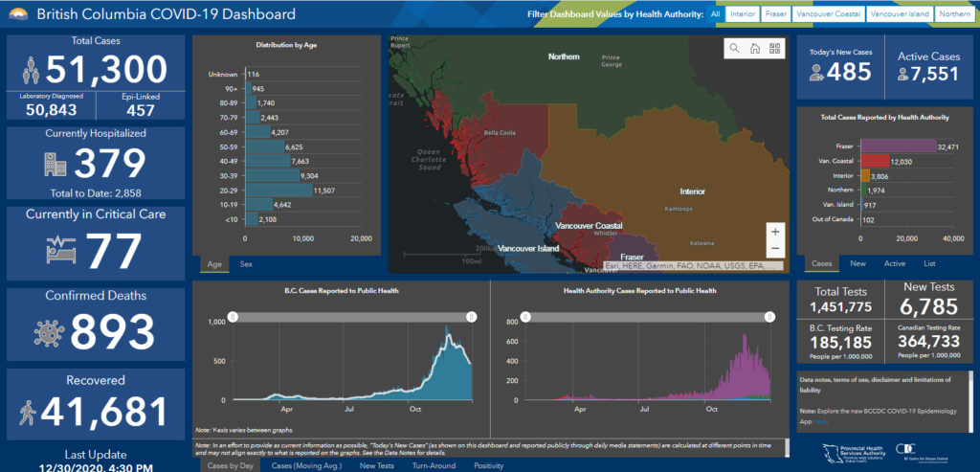Filter dashboard by Northern health authority
Screen dimensions: 980x472
pyautogui.click(x=957, y=14)
